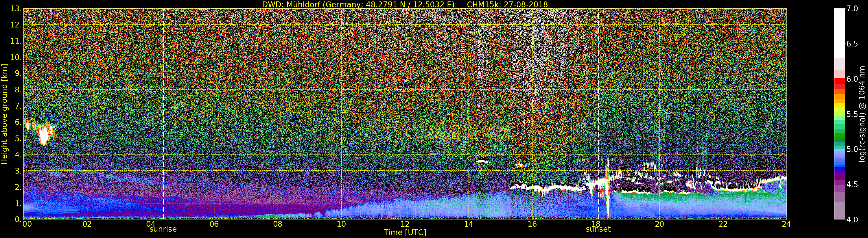This screenshot has height=238, width=868.
Task: Click the time axis tick label 22
Action: tap(723, 224)
